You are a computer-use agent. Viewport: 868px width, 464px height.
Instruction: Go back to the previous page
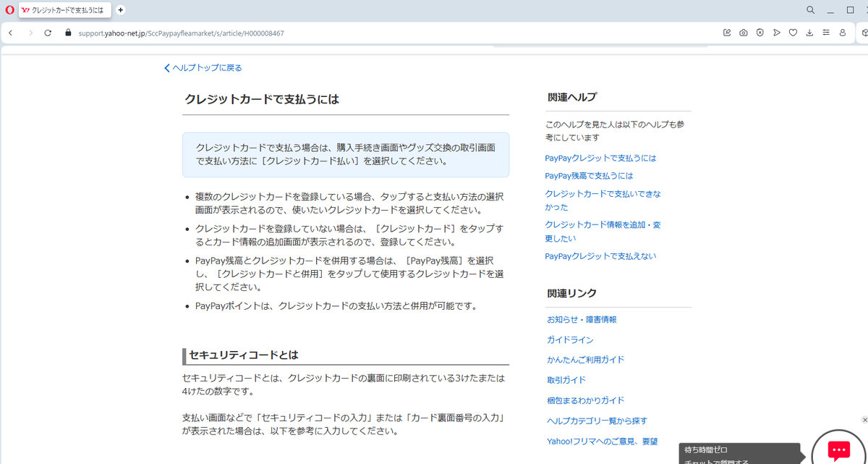(10, 33)
